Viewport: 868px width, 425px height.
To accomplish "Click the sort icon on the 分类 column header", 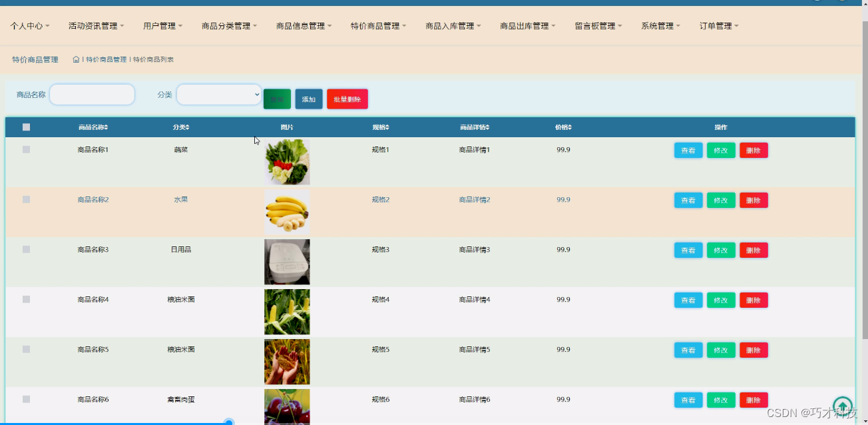I will click(188, 127).
